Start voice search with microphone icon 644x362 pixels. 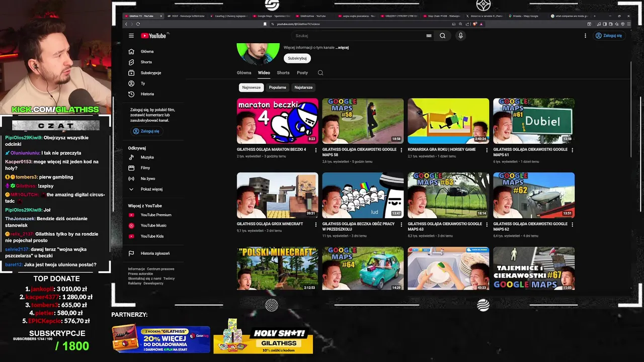tap(460, 36)
